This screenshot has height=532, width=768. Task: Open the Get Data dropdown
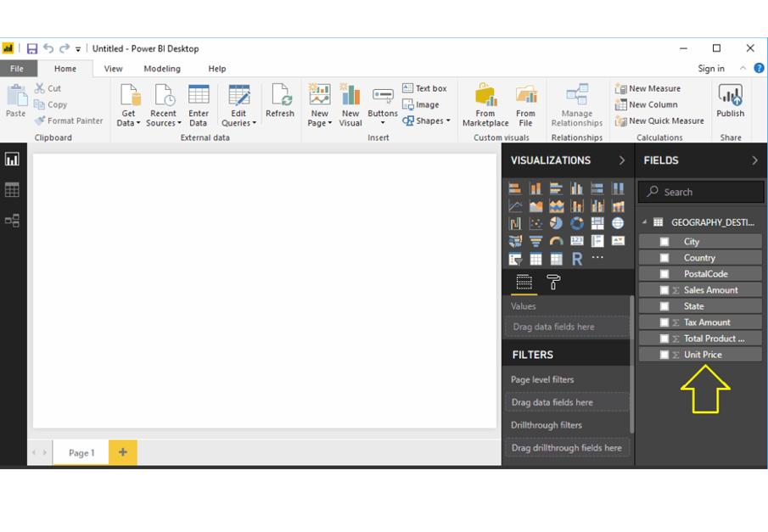pyautogui.click(x=128, y=105)
